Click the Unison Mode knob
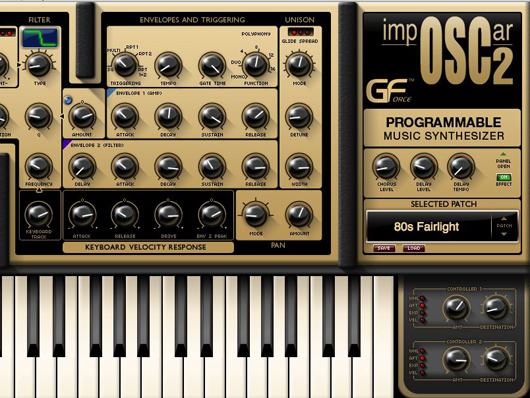Image resolution: width=530 pixels, height=398 pixels. tap(299, 65)
